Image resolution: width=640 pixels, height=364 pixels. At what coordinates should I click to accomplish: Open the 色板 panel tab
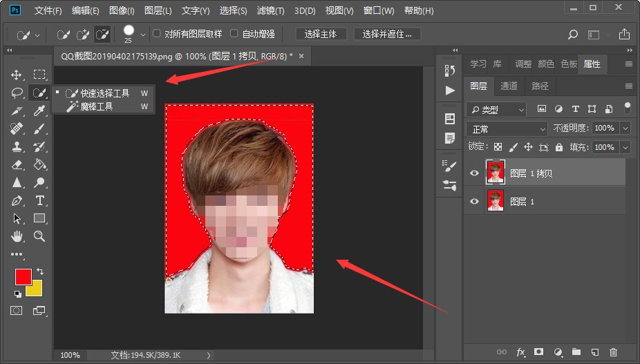pyautogui.click(x=569, y=64)
